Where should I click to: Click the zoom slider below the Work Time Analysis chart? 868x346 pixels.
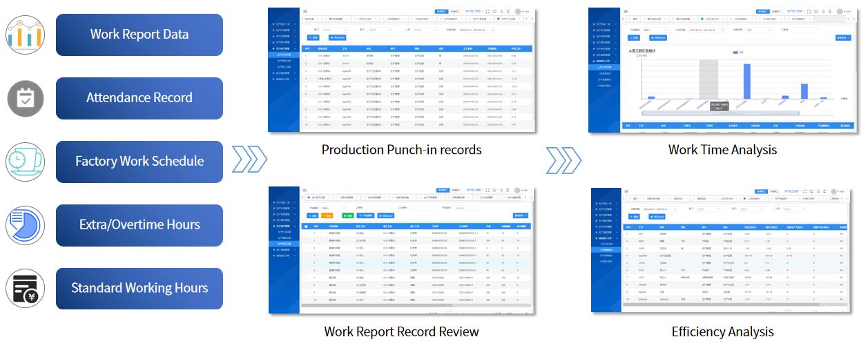tap(720, 113)
